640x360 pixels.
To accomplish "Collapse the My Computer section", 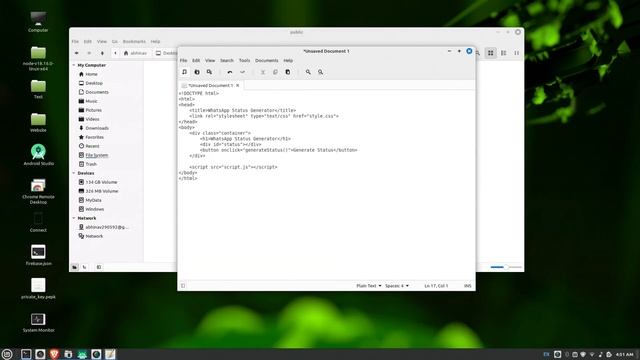I will [x=74, y=65].
